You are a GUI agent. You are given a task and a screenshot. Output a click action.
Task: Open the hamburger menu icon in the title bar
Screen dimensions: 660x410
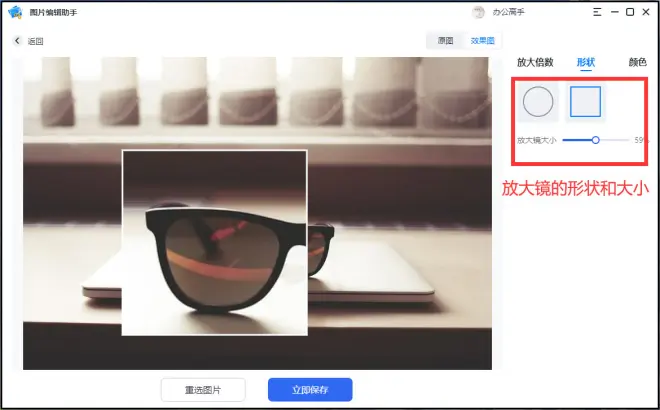pos(597,12)
